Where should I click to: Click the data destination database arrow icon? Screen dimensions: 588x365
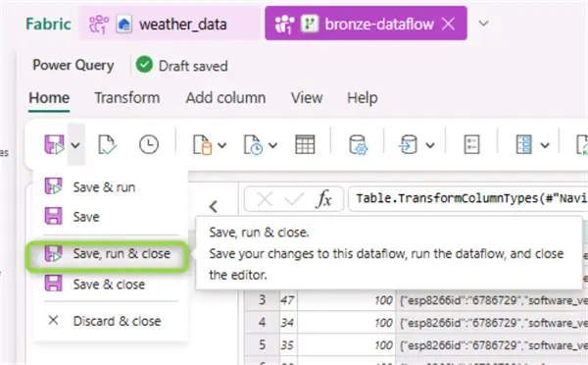coord(409,145)
